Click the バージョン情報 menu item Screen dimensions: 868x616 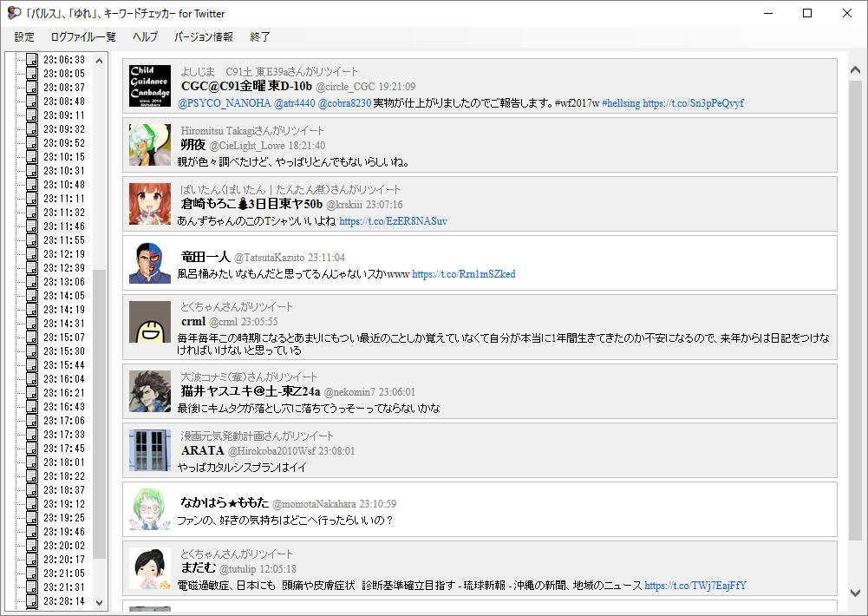coord(203,37)
